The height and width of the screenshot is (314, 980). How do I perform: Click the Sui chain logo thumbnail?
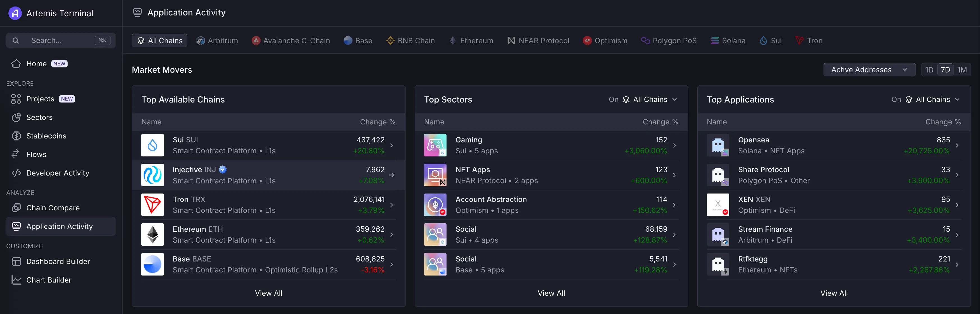153,145
